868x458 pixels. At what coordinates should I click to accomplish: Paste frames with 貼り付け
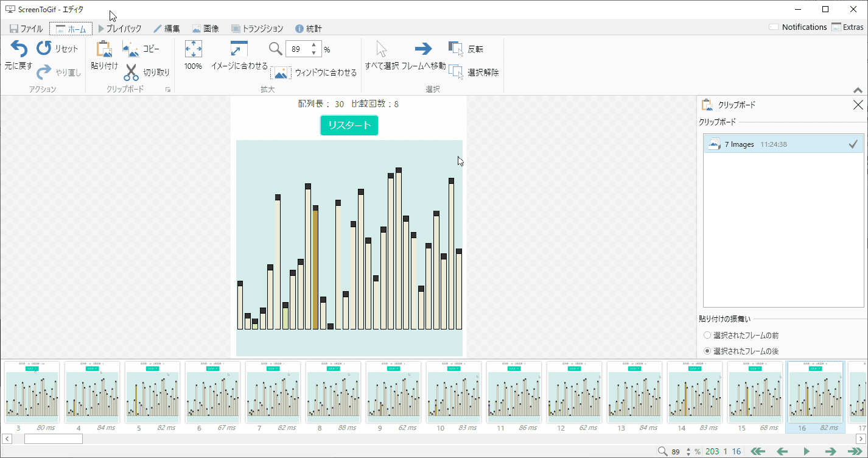pyautogui.click(x=105, y=55)
